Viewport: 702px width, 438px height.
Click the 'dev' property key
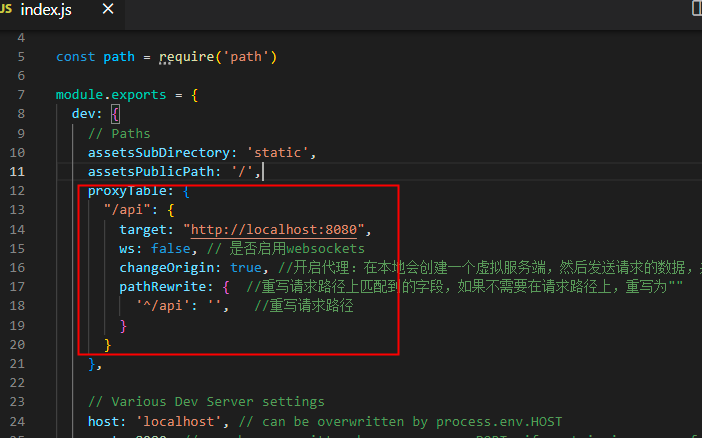(83, 114)
